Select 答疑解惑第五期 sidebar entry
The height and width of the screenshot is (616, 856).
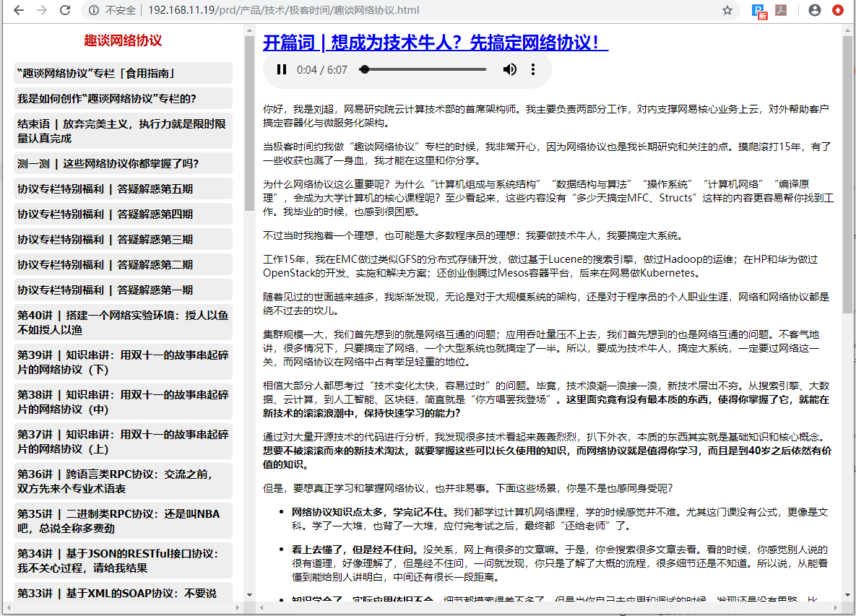123,189
